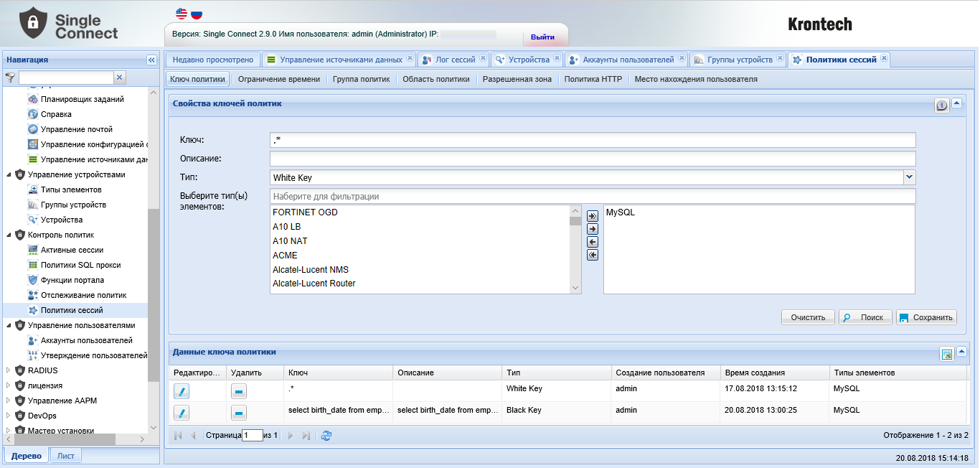Viewport: 980px width, 468px height.
Task: Click the move-all-left arrow between element lists
Action: [592, 255]
